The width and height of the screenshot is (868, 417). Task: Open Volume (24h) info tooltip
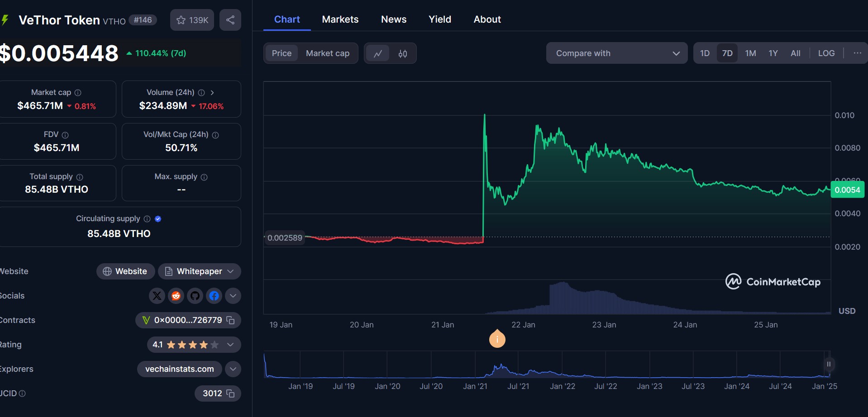201,93
